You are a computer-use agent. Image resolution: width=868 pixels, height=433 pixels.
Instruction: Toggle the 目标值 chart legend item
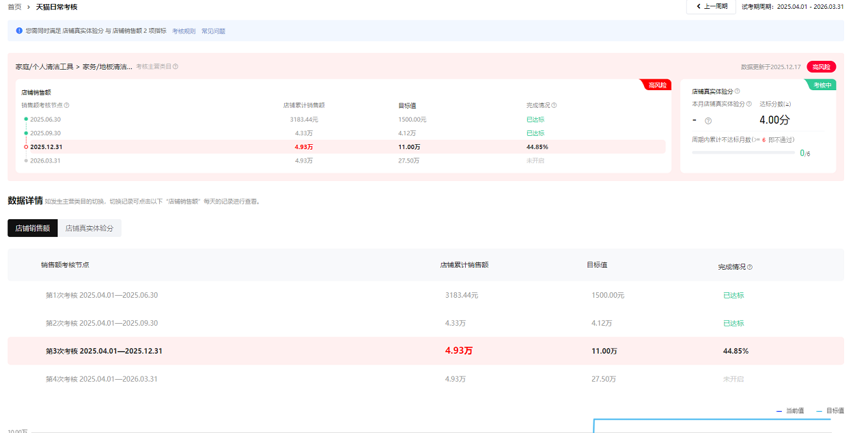click(x=830, y=411)
